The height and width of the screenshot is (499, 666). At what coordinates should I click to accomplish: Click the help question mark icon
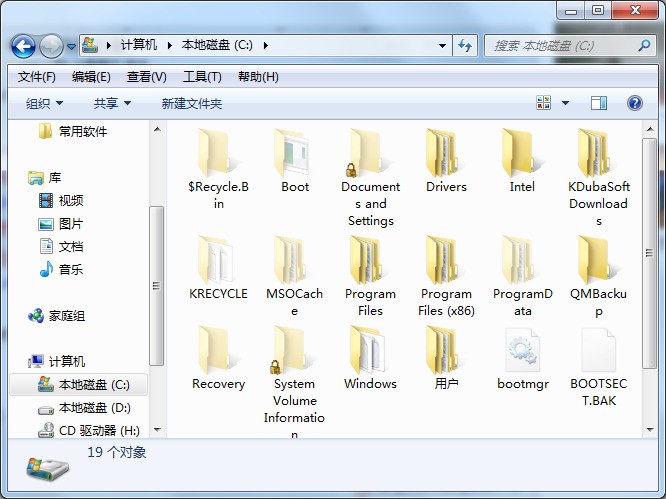tap(634, 103)
